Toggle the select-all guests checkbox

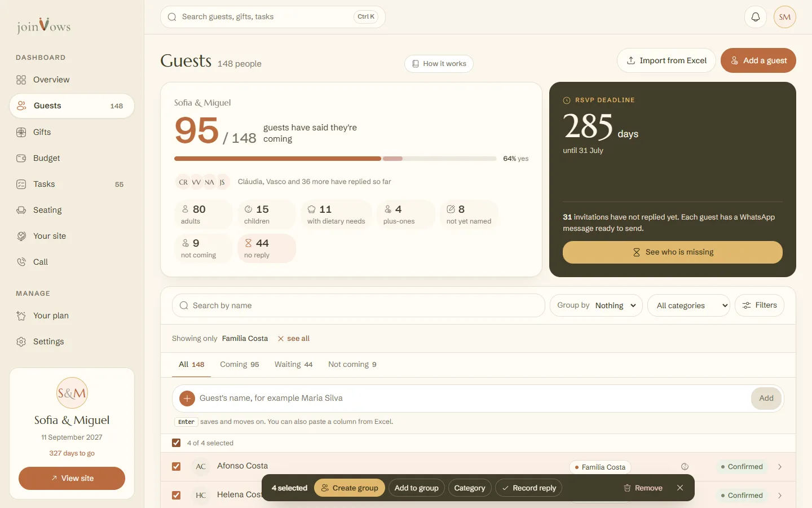[x=176, y=443]
